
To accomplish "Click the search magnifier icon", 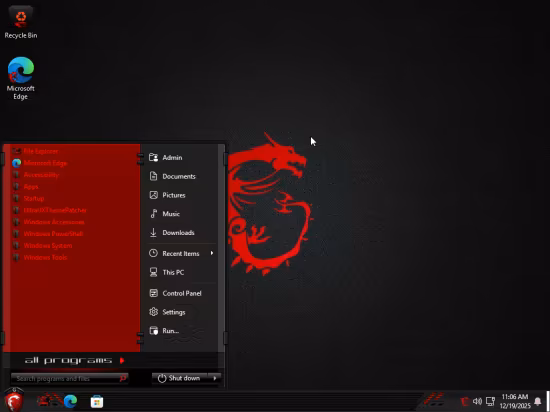I will coord(123,379).
